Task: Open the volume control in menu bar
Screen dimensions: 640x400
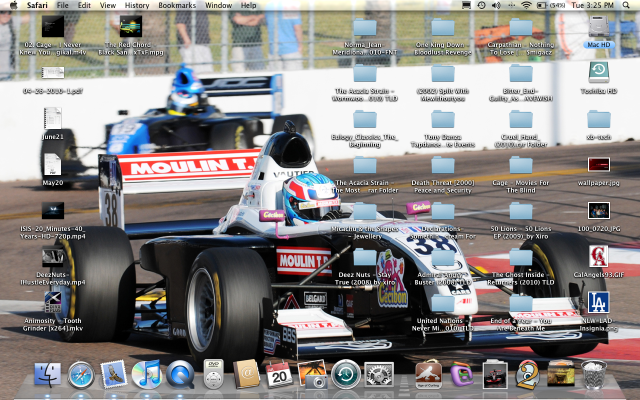Action: (x=496, y=5)
